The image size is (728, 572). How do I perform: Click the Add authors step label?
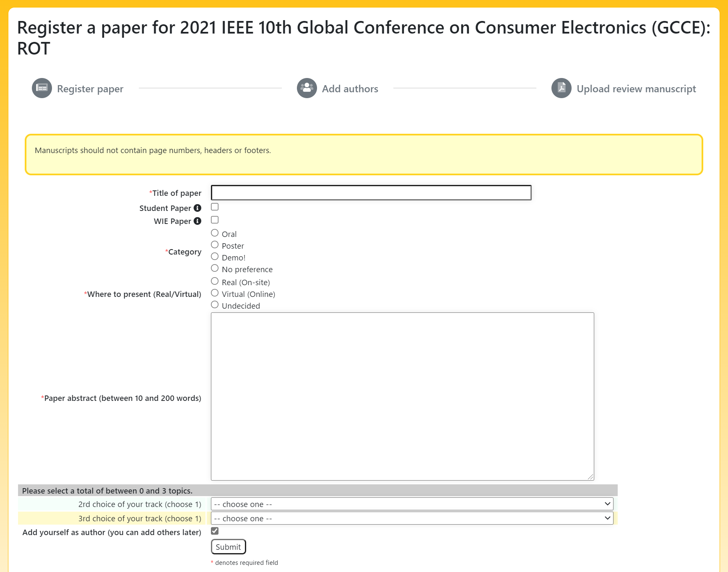(350, 89)
